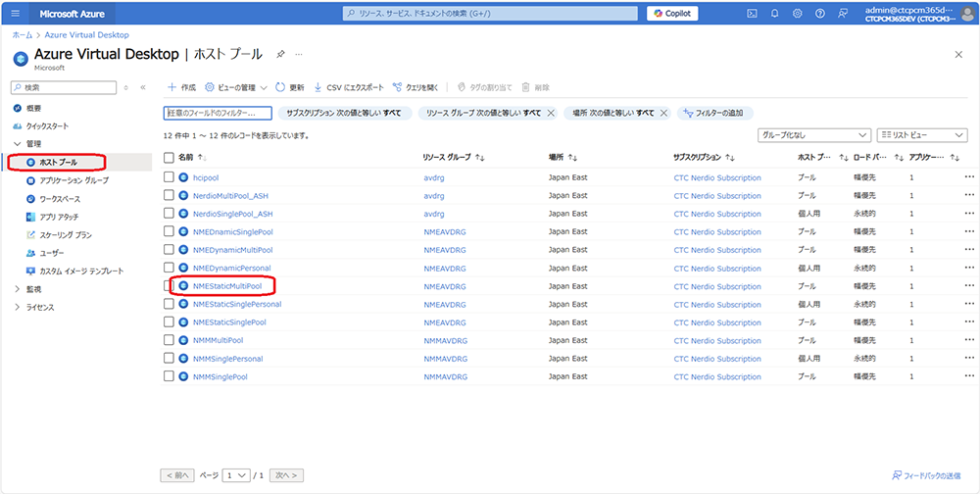
Task: Open the サブスクリプション filter pill
Action: (344, 113)
